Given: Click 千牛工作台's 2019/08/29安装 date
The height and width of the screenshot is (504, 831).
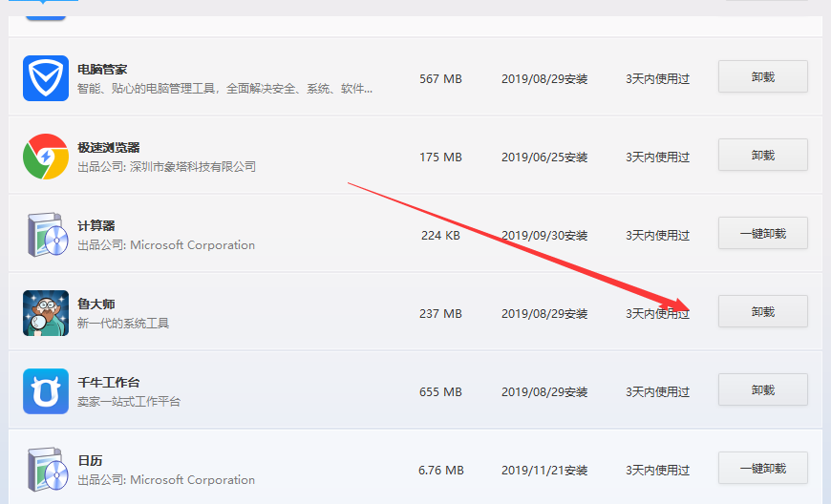Looking at the screenshot, I should [x=544, y=391].
